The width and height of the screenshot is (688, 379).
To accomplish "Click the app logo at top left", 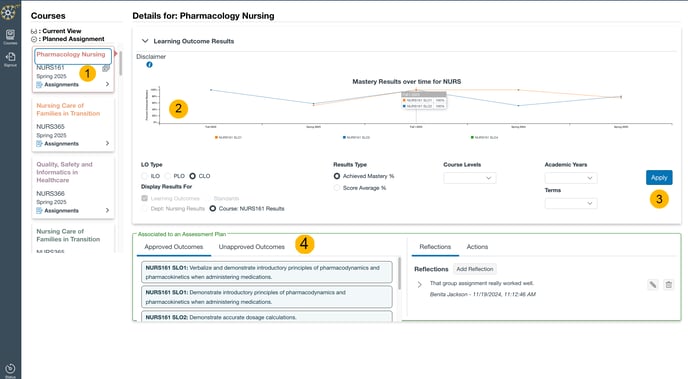I will click(8, 12).
